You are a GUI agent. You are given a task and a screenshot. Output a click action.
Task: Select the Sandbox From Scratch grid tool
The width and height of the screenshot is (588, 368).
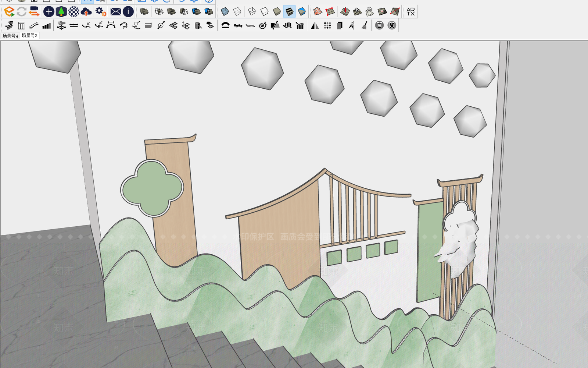[330, 12]
